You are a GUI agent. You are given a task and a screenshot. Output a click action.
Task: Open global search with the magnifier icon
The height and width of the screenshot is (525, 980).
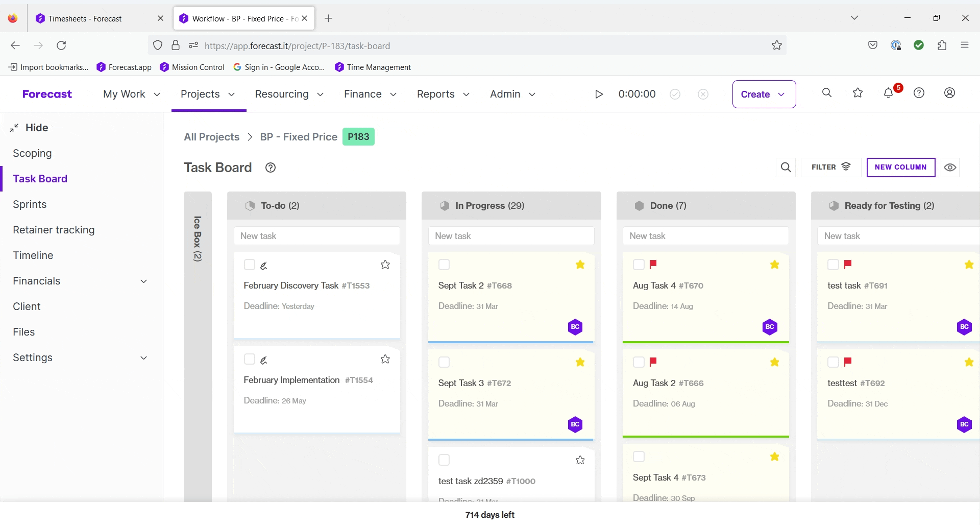[827, 93]
